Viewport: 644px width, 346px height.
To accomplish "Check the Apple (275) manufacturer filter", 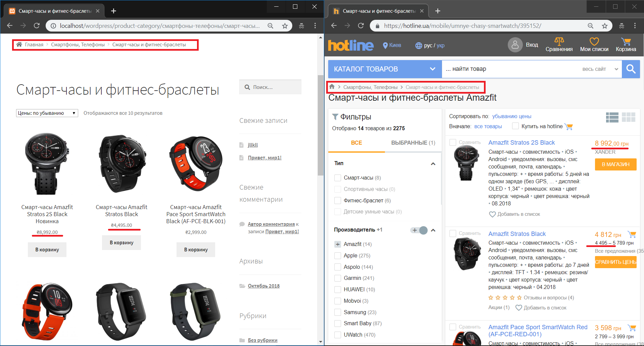I will (338, 256).
